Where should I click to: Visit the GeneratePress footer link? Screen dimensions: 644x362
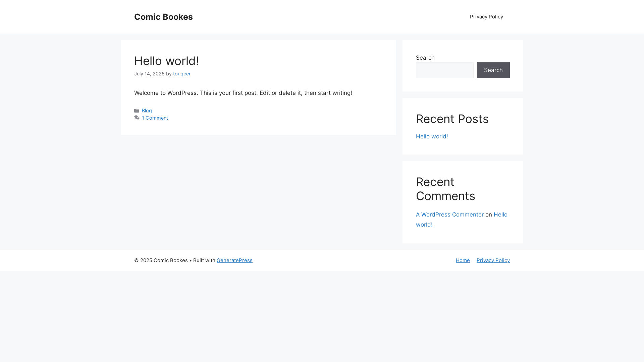234,260
